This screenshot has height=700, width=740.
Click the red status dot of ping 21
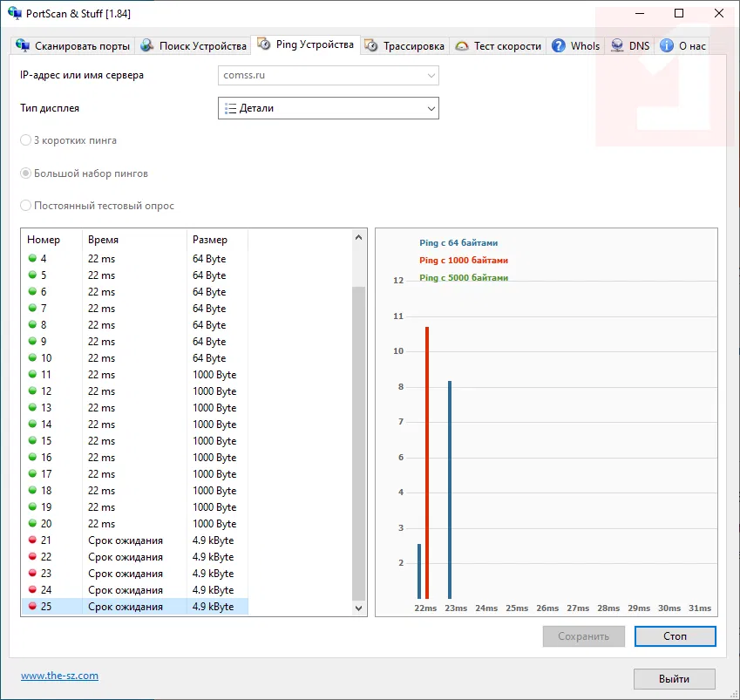[x=32, y=539]
